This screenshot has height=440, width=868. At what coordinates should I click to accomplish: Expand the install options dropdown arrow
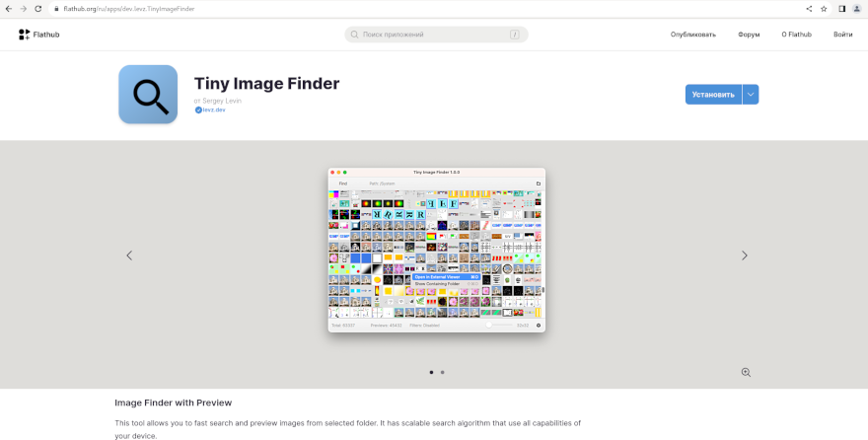[751, 95]
